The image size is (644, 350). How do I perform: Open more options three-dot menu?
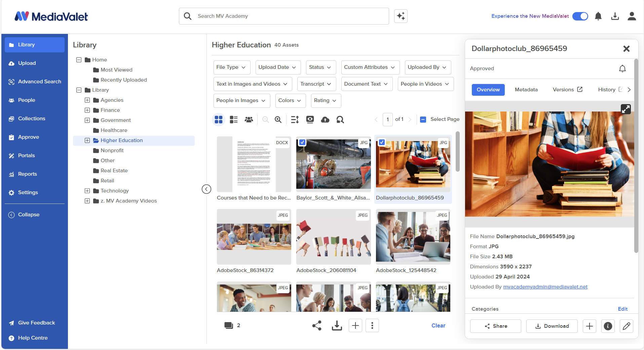[x=372, y=325]
